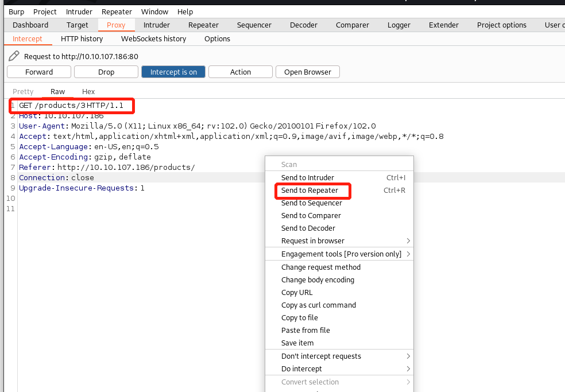Viewport: 565px width, 392px height.
Task: Select Send to Intruder menu entry
Action: point(308,178)
